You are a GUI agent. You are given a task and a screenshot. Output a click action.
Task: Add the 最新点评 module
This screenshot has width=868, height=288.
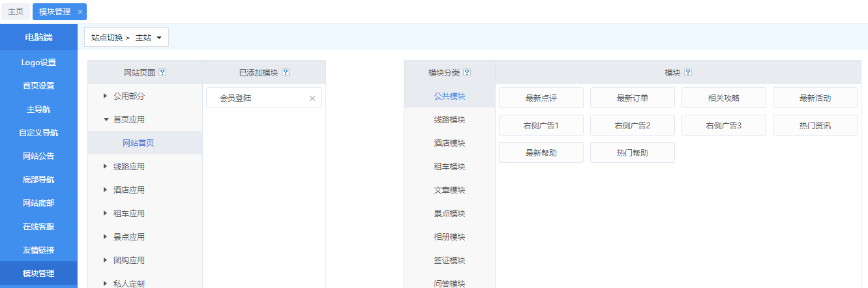(541, 98)
